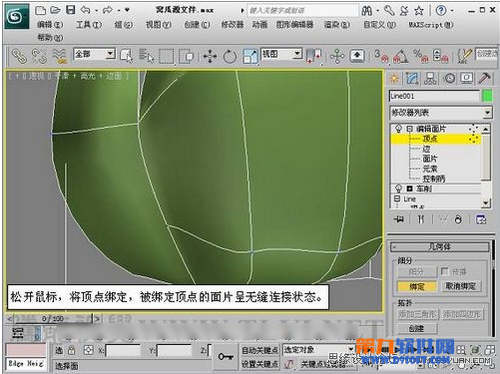Click the 取消绑定 button
This screenshot has width=500, height=374.
(461, 286)
